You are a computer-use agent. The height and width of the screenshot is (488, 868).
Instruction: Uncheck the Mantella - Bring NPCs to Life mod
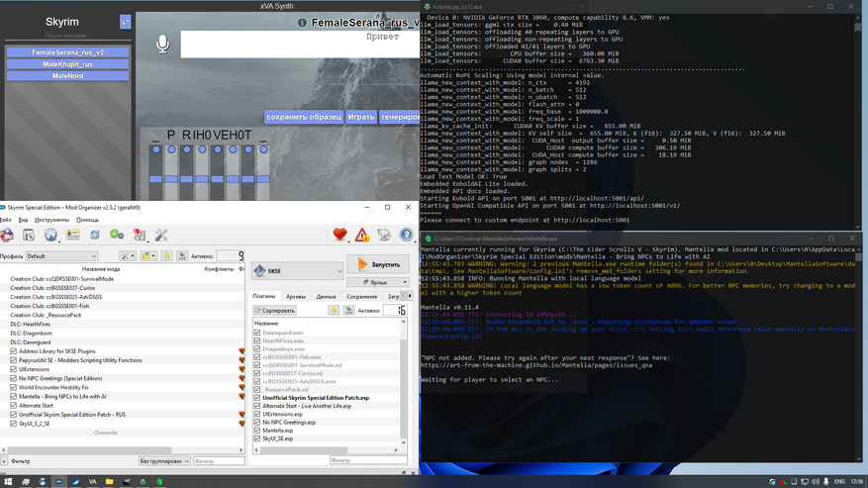pos(14,395)
